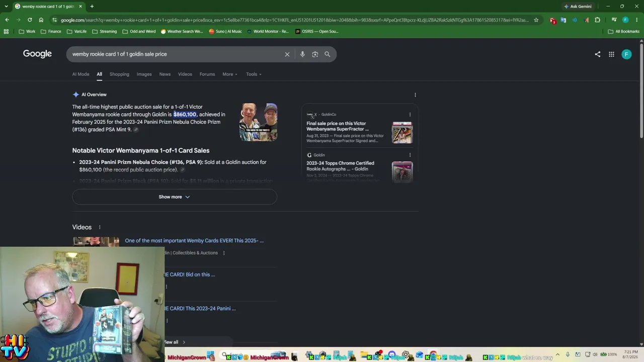Click the Ask Gemini button
The height and width of the screenshot is (362, 644).
click(578, 7)
